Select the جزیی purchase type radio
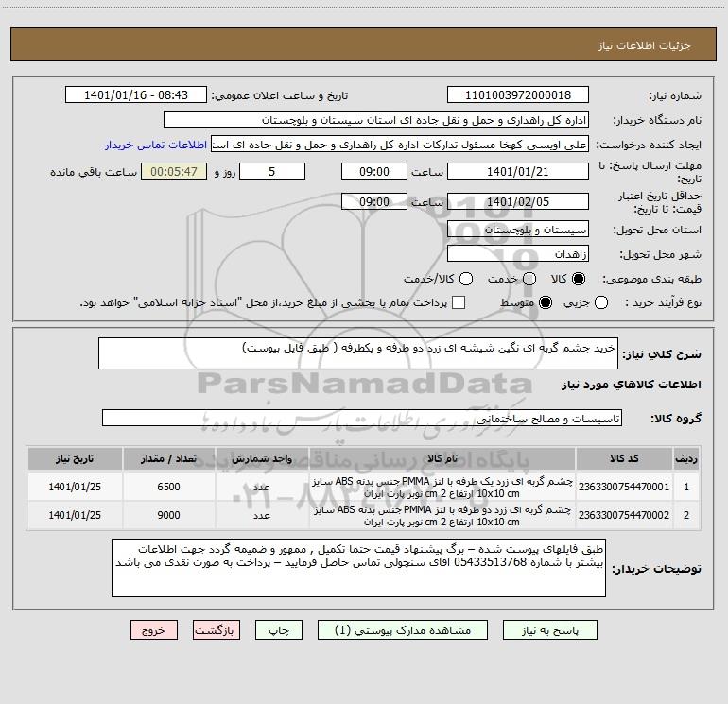This screenshot has height=704, width=728. [601, 303]
